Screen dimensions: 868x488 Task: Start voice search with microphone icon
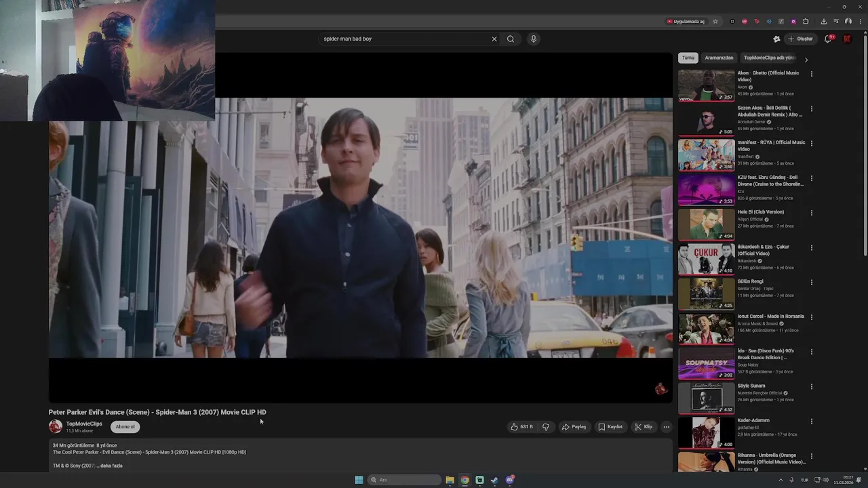click(534, 39)
